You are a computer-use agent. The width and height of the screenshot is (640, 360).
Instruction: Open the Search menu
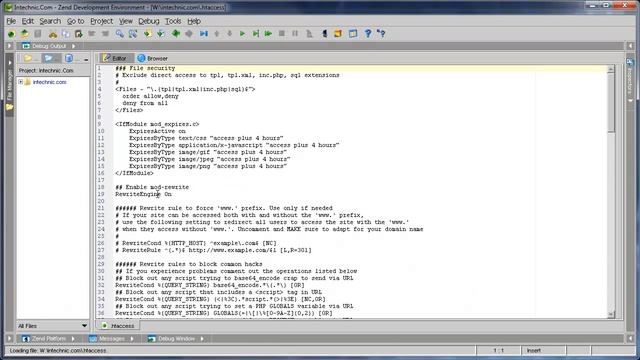pyautogui.click(x=50, y=21)
